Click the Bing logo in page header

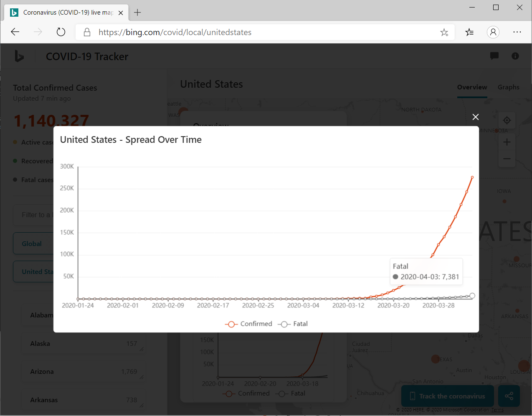(19, 56)
